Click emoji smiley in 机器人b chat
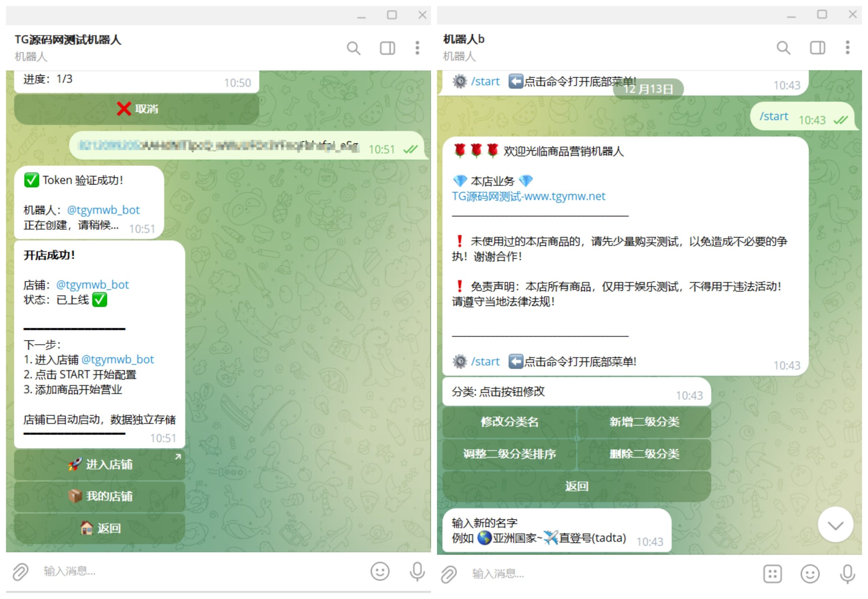Screen dimensions: 868x599 809,574
